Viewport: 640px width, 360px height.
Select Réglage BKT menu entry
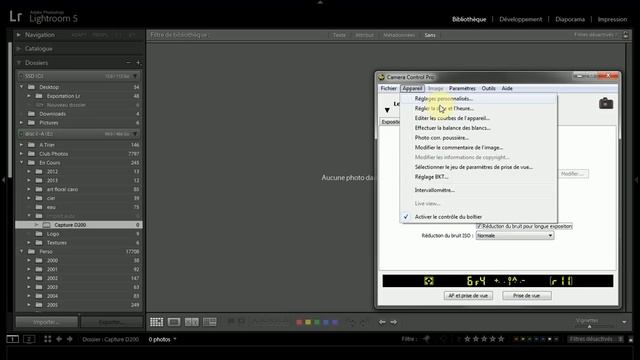[431, 177]
